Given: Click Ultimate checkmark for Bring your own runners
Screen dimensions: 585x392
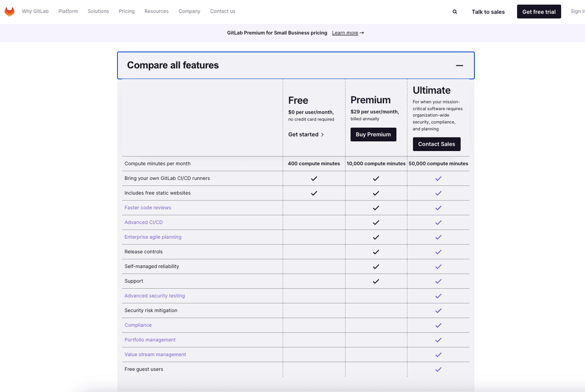Looking at the screenshot, I should pos(438,178).
